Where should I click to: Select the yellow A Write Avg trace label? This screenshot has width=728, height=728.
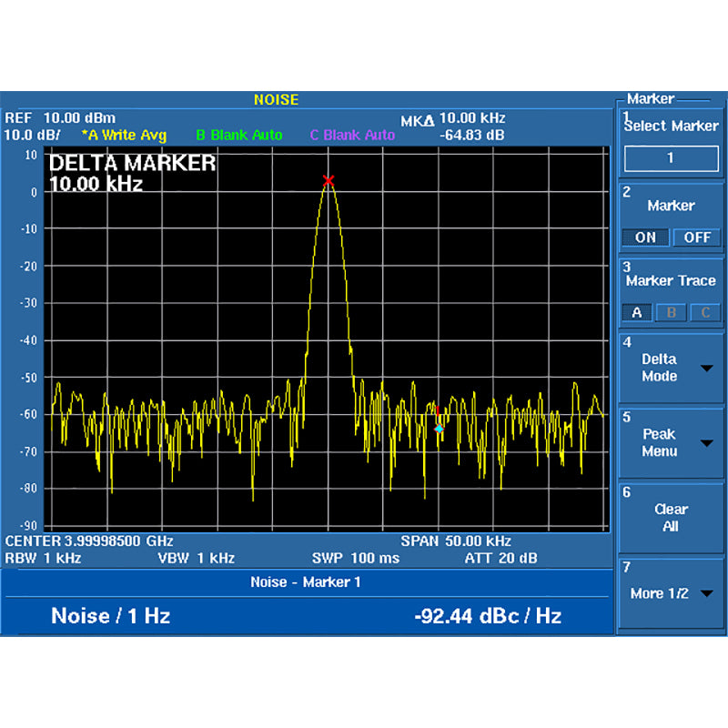click(x=125, y=136)
